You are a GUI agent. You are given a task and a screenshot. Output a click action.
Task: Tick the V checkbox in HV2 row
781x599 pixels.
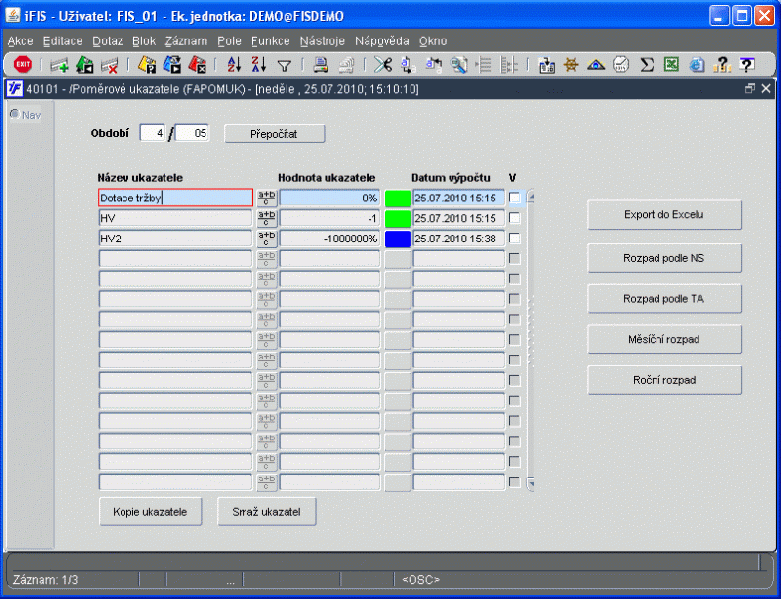click(x=514, y=239)
